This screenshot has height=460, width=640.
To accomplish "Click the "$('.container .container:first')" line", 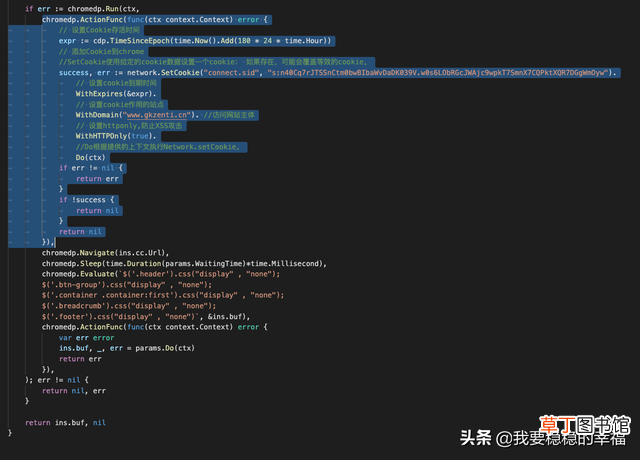I will point(163,296).
